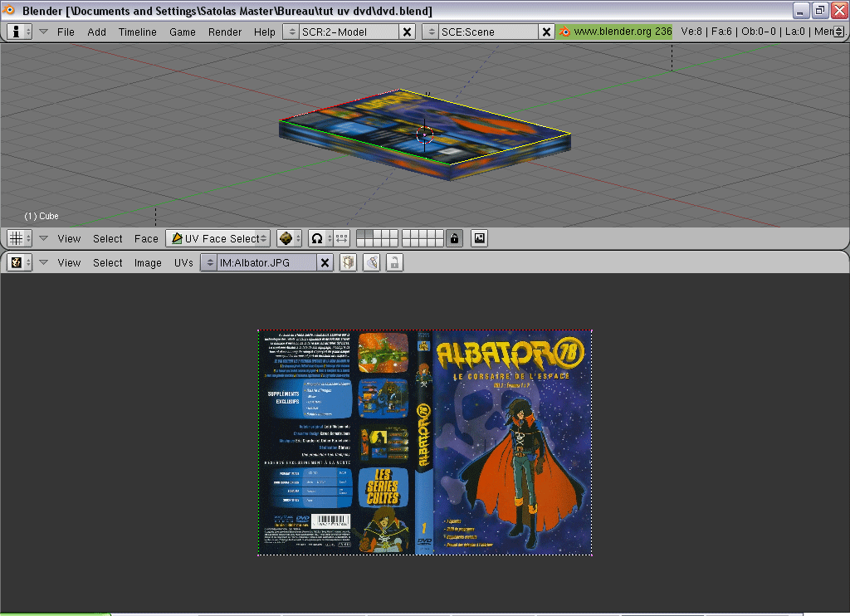
Task: Click the Blender logo icon in header
Action: coord(564,32)
